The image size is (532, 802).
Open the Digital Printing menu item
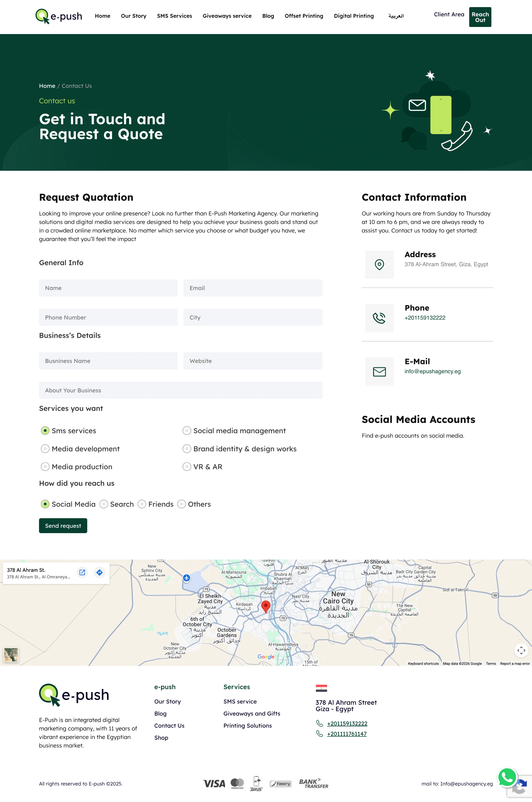pos(354,16)
